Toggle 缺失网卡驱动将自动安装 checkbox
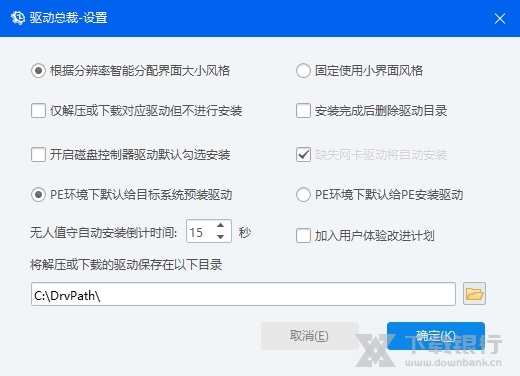The height and width of the screenshot is (376, 520). click(303, 155)
